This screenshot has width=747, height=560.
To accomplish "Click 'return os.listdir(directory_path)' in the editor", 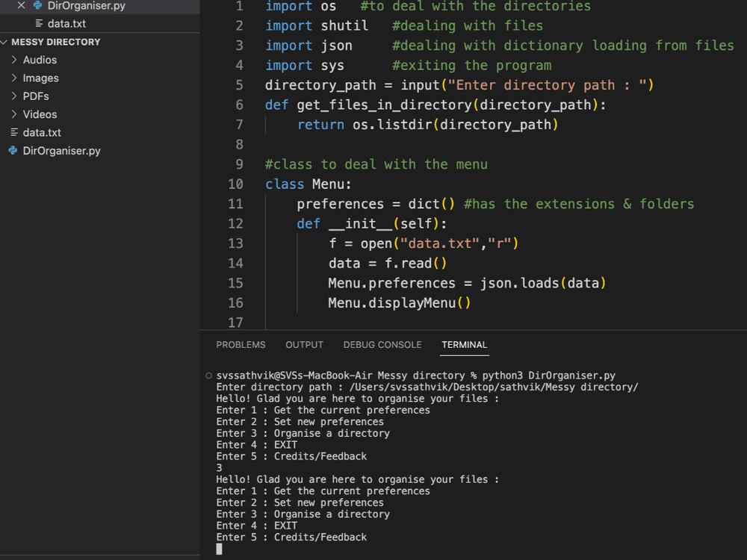I will pos(427,125).
